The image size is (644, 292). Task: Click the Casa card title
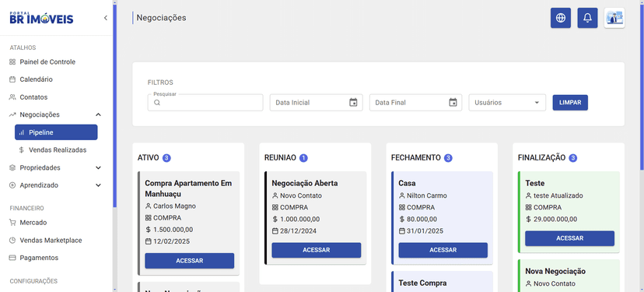407,183
